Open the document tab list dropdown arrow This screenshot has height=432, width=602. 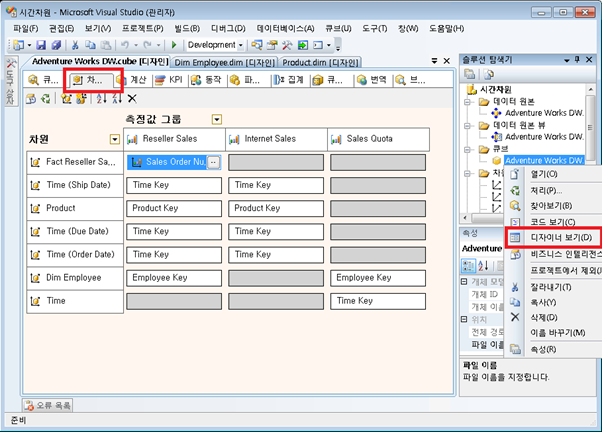pyautogui.click(x=434, y=61)
